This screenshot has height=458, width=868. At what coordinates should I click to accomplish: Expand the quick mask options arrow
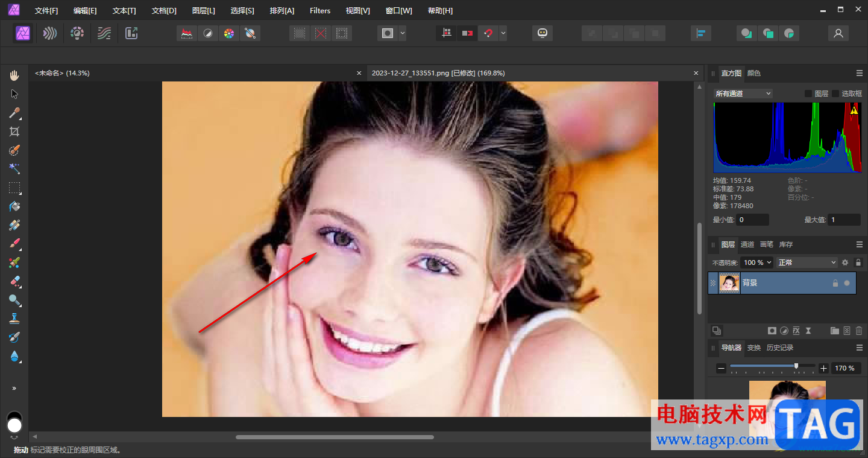point(402,34)
